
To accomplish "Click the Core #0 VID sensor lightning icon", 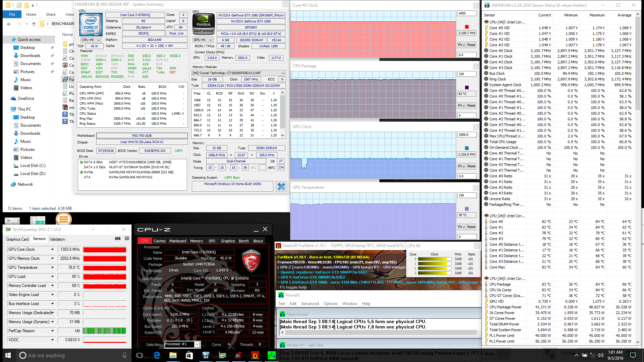I will click(486, 28).
